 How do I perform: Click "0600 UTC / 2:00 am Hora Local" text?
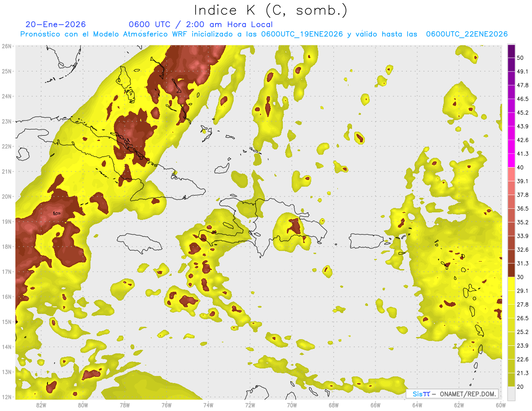click(x=200, y=24)
